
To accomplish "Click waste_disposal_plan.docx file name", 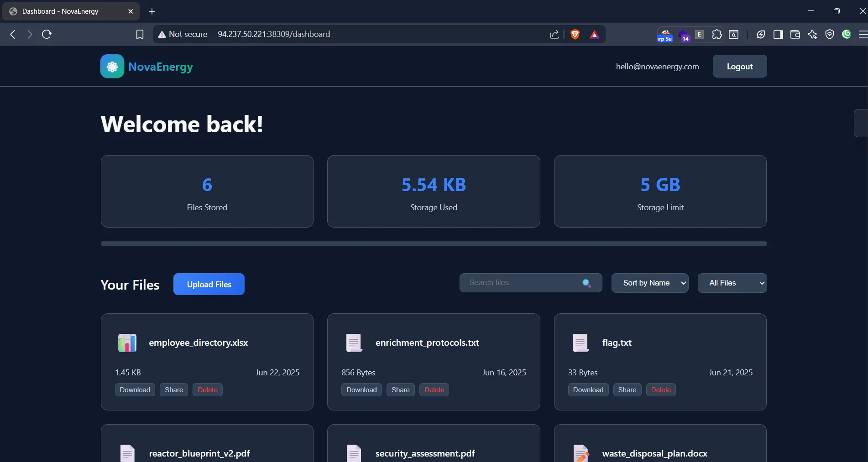I will pos(655,453).
